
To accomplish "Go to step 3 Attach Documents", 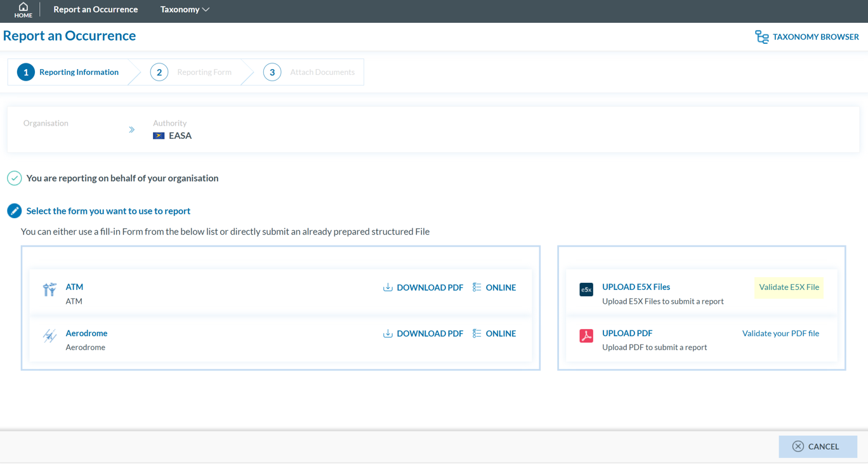I will 310,72.
